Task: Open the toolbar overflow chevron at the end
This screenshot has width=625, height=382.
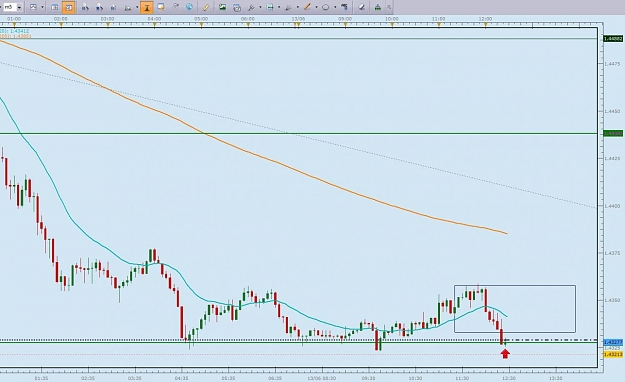Action: pyautogui.click(x=389, y=7)
